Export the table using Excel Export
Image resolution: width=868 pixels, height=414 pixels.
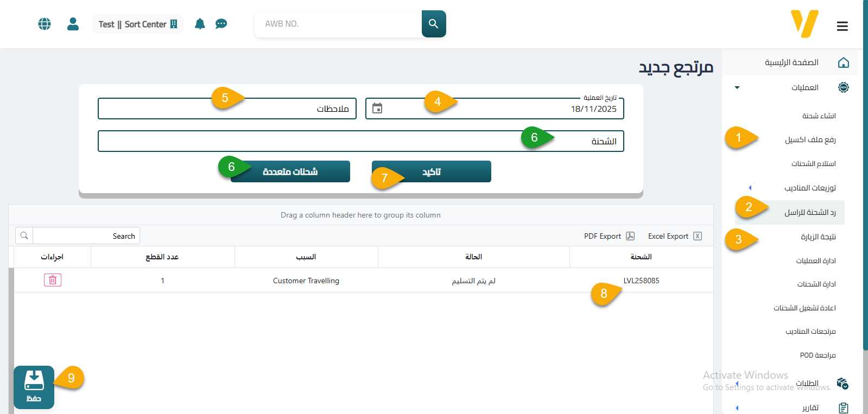(x=674, y=236)
